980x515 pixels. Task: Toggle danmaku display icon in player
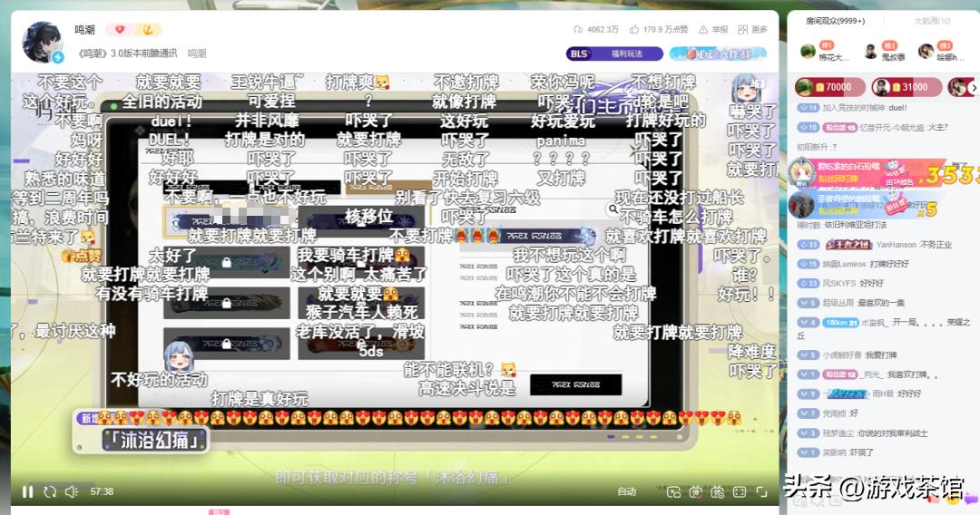point(696,492)
